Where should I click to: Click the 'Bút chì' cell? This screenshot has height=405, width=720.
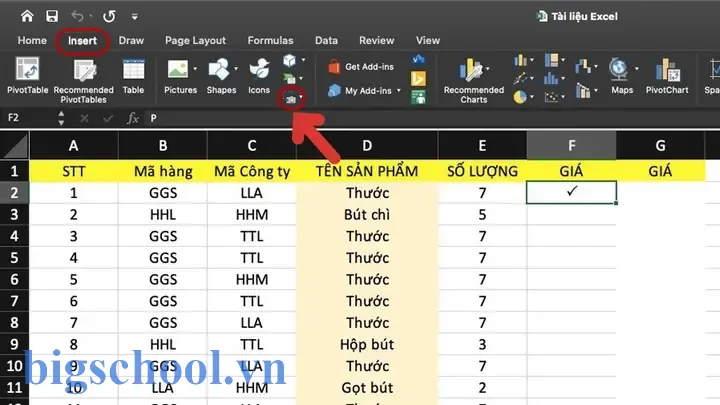click(367, 214)
